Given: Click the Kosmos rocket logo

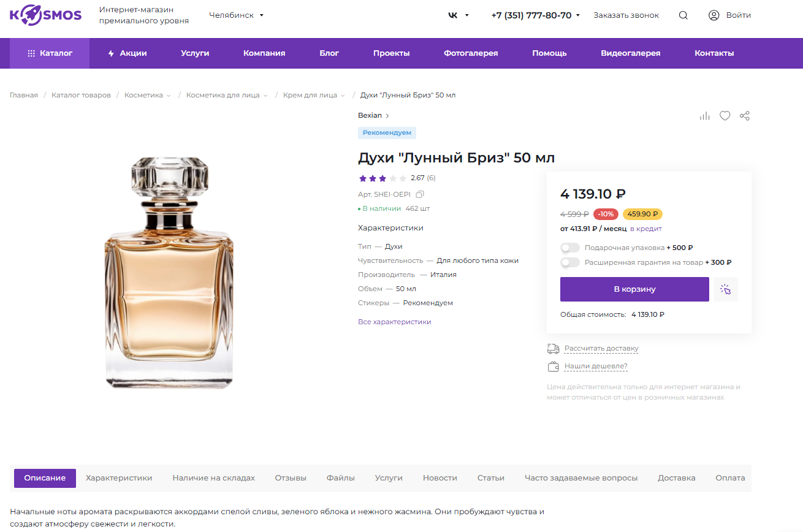Looking at the screenshot, I should point(45,15).
